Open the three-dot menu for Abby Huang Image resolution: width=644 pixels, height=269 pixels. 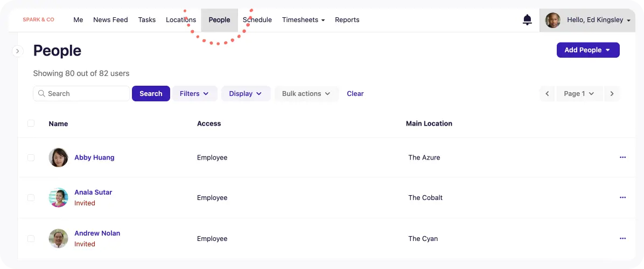click(622, 157)
